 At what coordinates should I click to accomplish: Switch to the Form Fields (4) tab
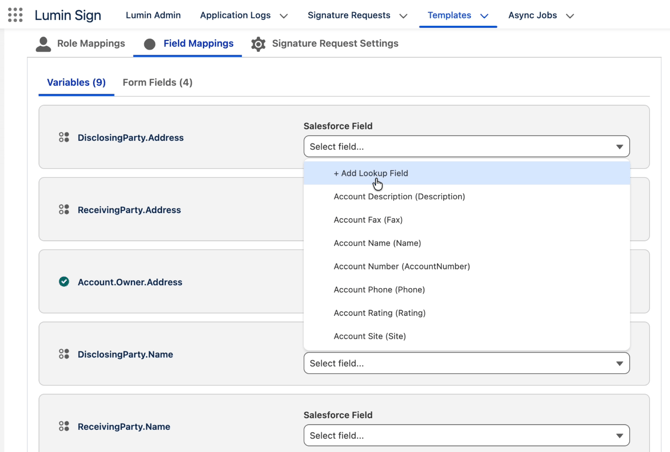(157, 82)
